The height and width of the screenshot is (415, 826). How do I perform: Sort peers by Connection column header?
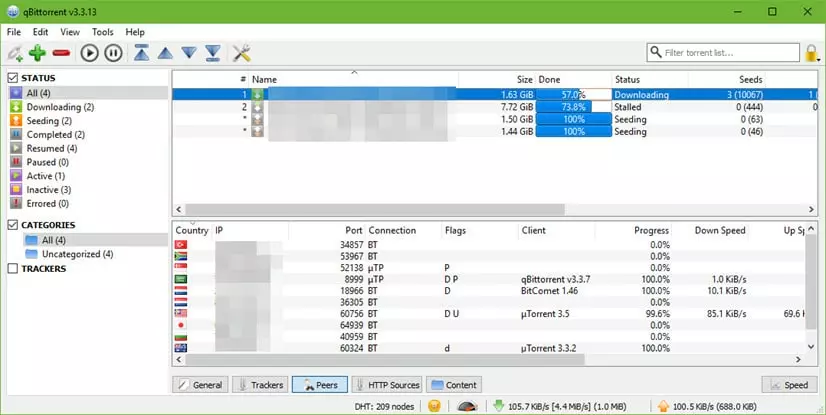pyautogui.click(x=404, y=230)
